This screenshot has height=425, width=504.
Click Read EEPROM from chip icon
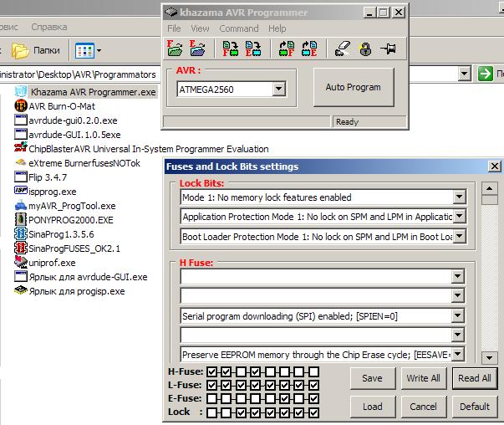tap(309, 49)
